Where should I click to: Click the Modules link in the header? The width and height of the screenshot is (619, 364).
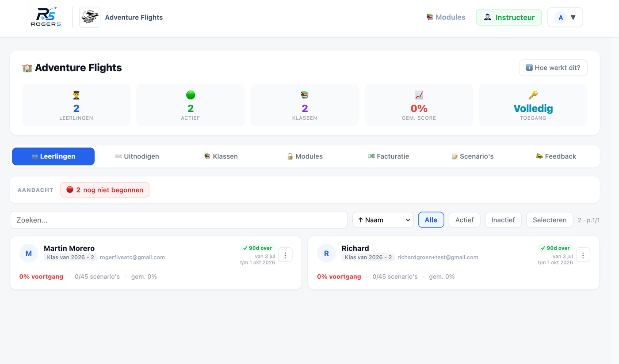(446, 17)
